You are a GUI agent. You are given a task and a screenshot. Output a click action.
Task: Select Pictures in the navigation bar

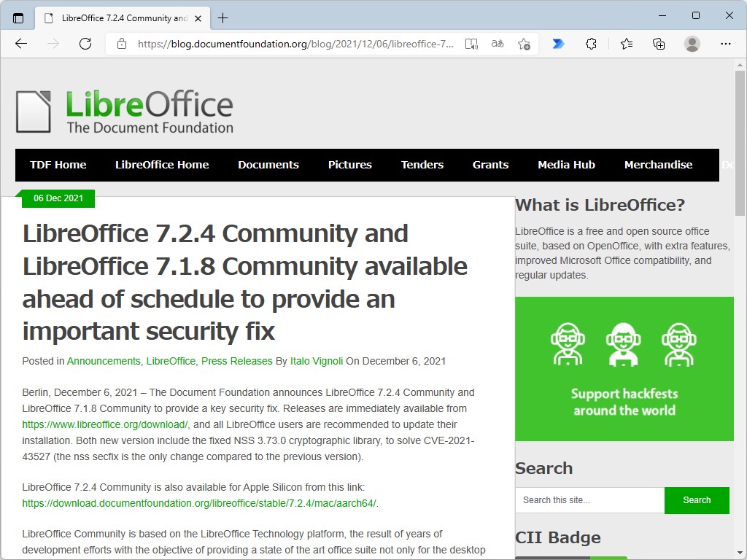349,165
